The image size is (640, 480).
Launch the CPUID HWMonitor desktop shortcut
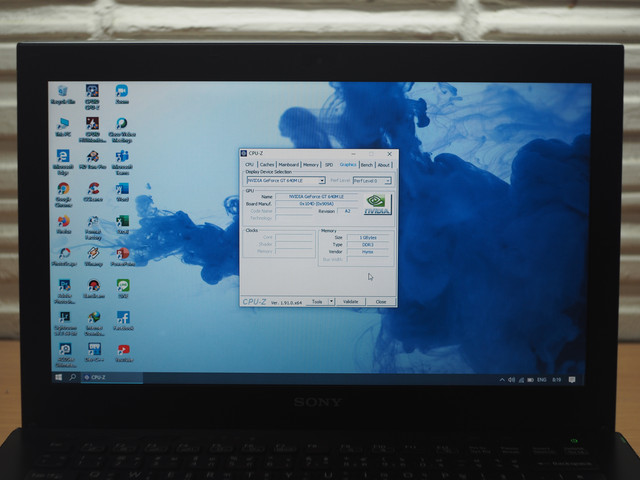[x=92, y=129]
